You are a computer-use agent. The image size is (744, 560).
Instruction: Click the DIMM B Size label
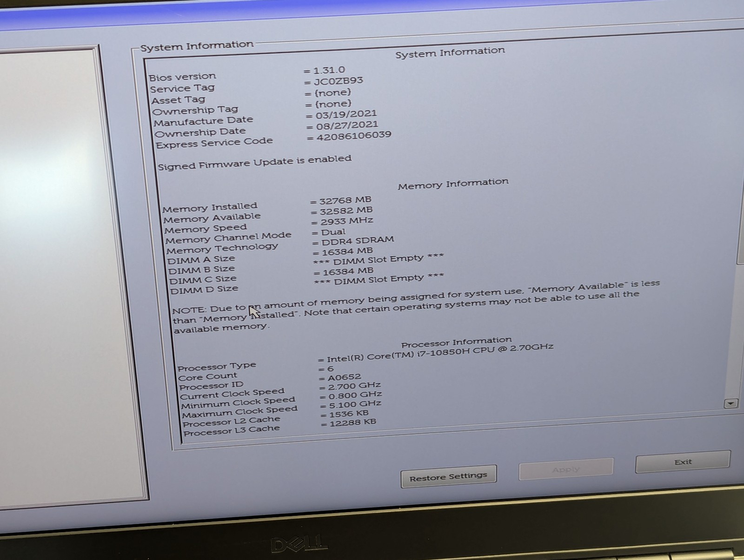click(201, 270)
